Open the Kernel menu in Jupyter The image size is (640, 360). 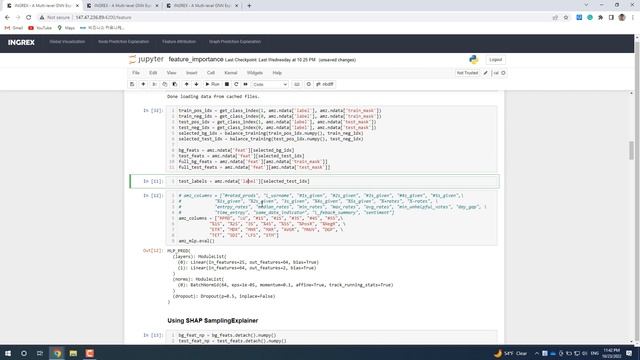[231, 73]
